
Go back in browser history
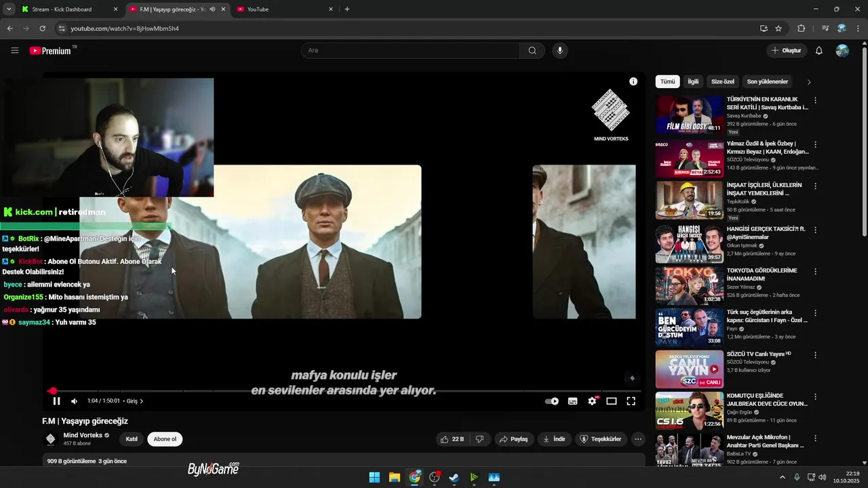(9, 28)
